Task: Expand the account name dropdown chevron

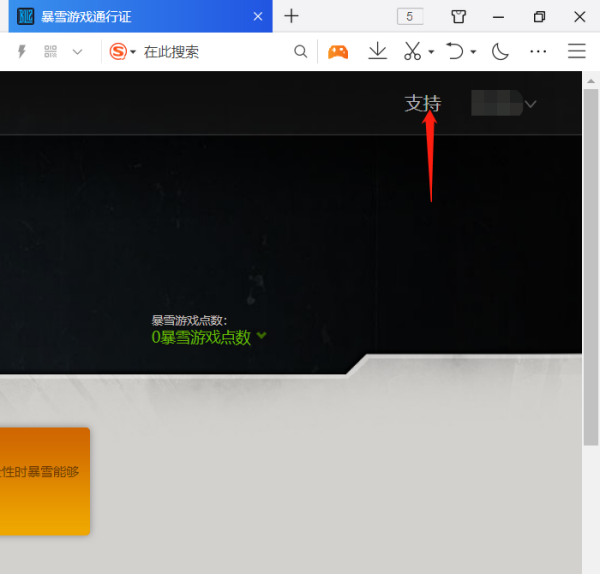Action: point(530,104)
